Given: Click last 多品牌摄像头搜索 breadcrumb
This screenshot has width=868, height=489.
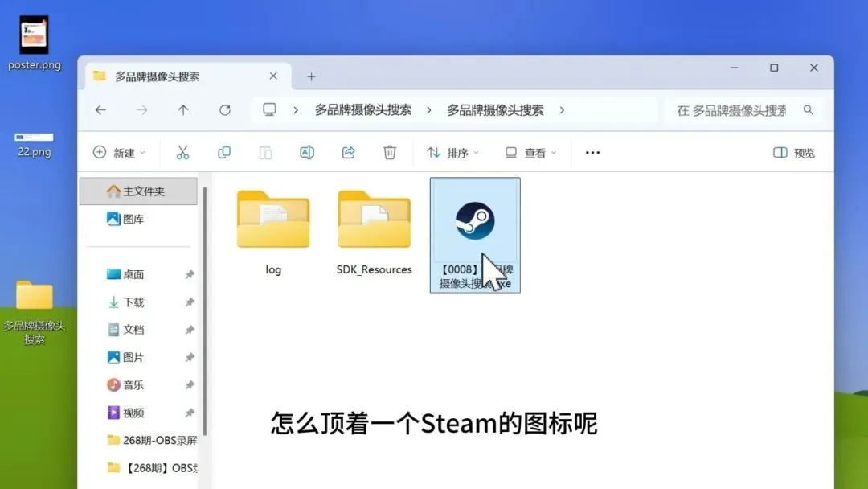Looking at the screenshot, I should tap(495, 110).
